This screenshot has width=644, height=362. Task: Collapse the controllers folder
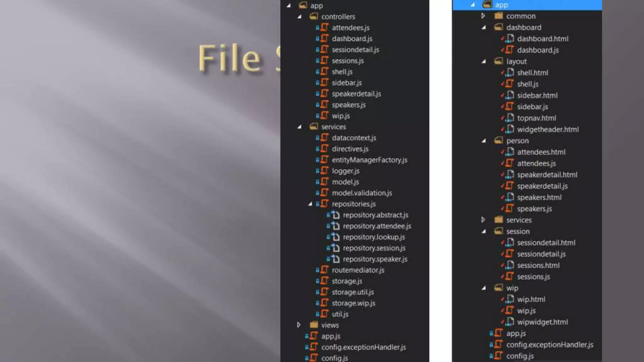click(299, 17)
